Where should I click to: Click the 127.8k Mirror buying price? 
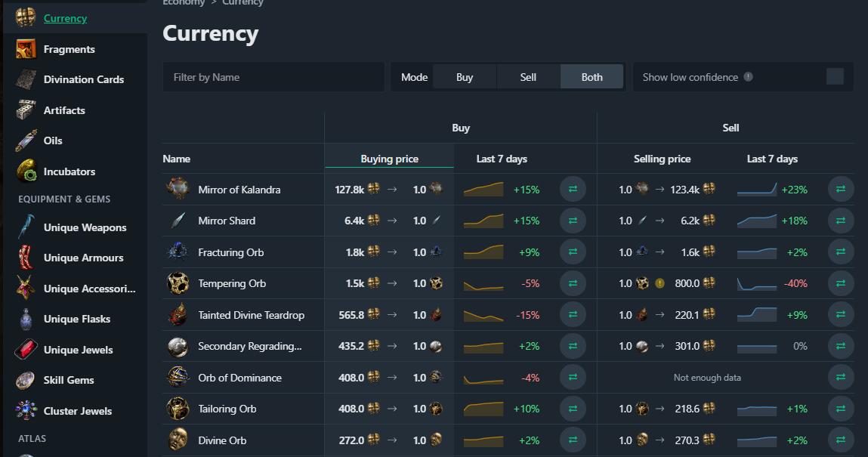[349, 190]
